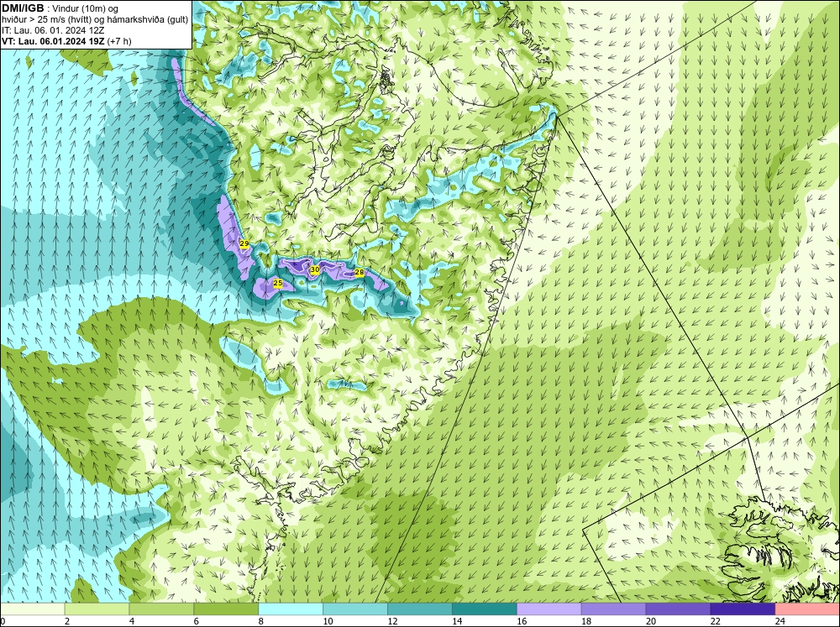Select the 14-16 m/s dark teal legend swatch
Image resolution: width=840 pixels, height=627 pixels.
tap(485, 609)
